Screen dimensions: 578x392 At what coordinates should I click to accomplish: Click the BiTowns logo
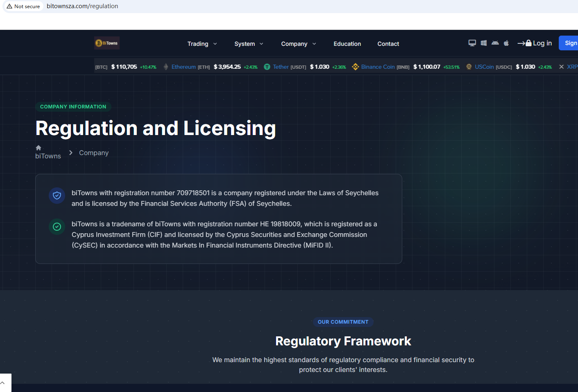[107, 43]
